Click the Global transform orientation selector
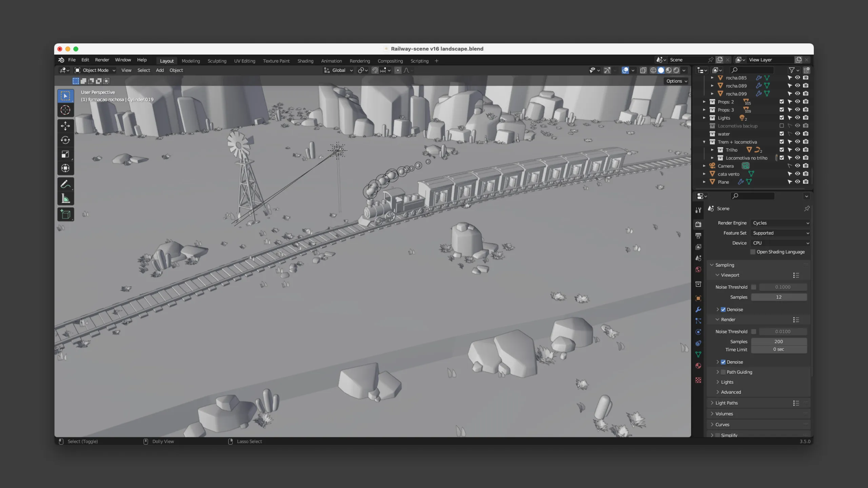Viewport: 868px width, 488px height. (338, 70)
